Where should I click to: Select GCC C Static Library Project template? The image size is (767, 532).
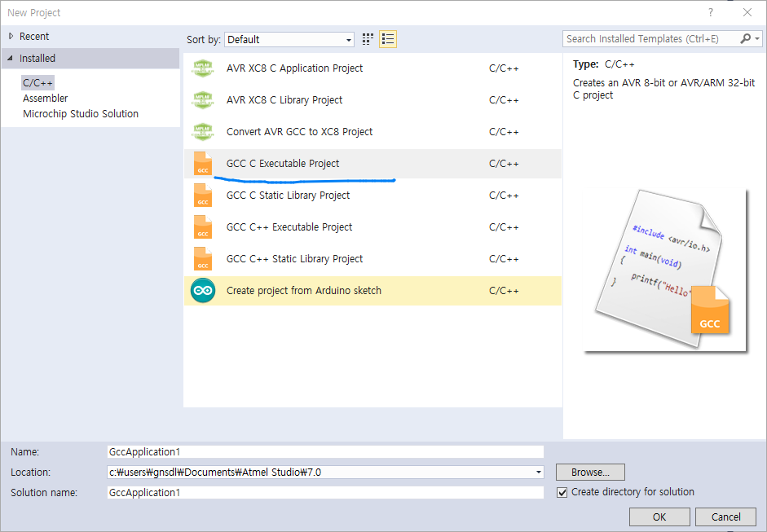[372, 196]
